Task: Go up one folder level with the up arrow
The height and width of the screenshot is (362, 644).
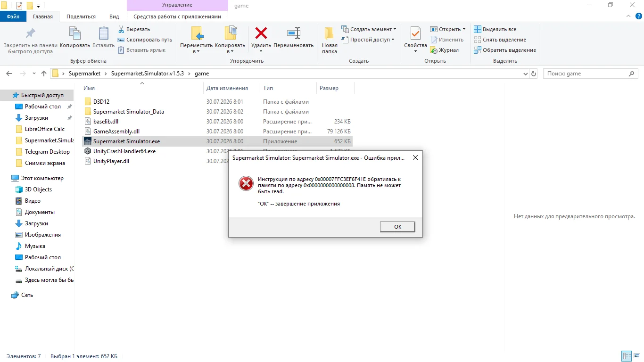Action: tap(44, 74)
